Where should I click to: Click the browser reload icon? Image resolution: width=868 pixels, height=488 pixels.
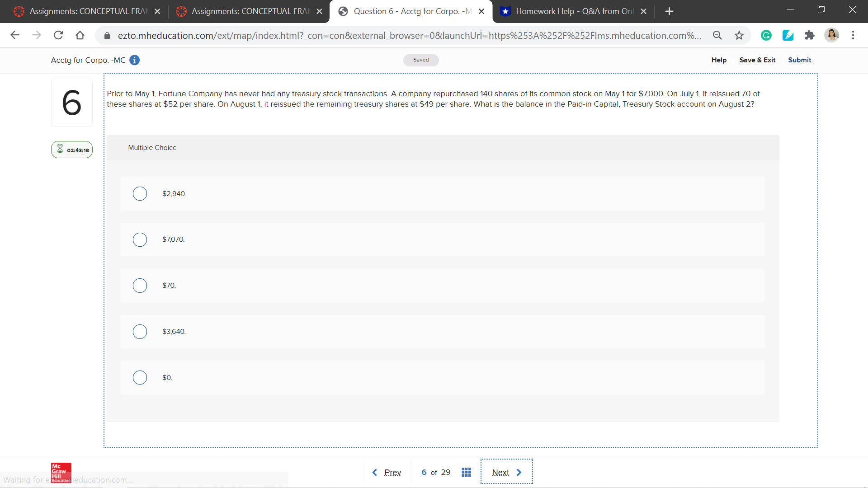tap(58, 35)
